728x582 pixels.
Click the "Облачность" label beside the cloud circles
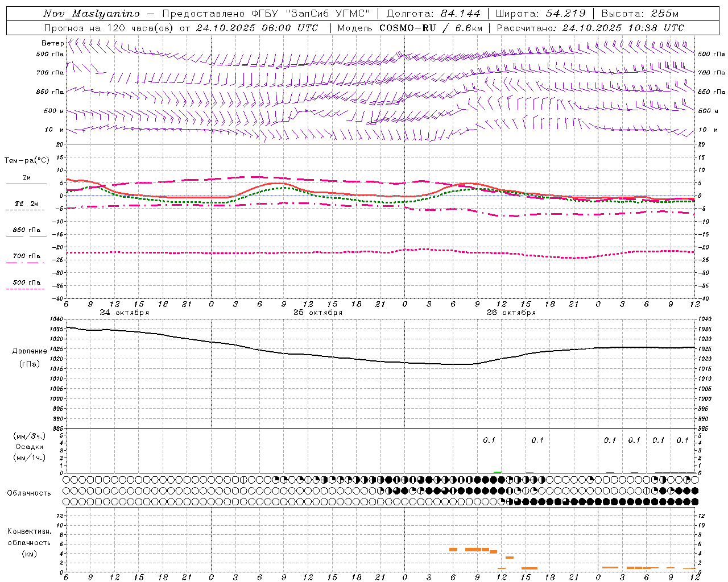pos(29,493)
